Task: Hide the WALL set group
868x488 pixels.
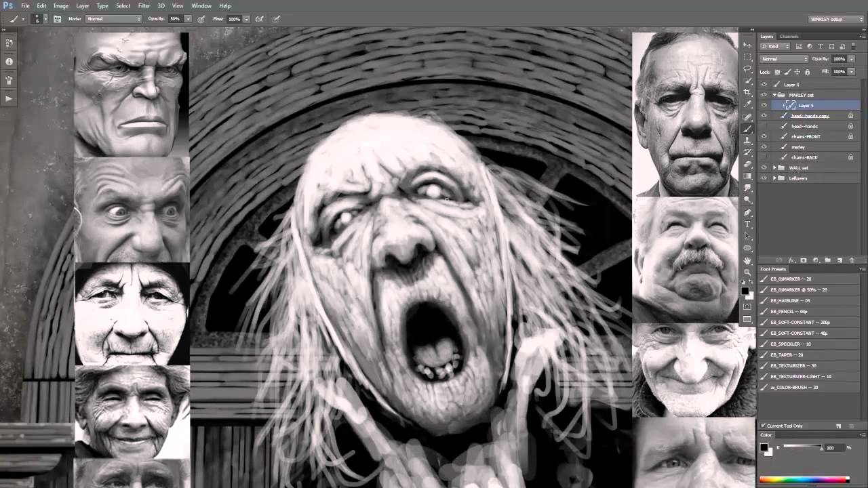Action: 764,167
